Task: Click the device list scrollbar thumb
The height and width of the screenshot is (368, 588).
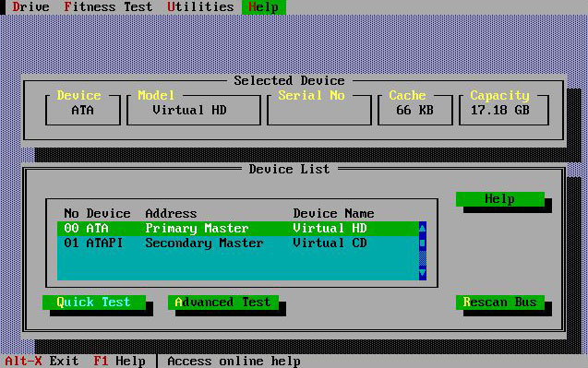Action: tap(422, 243)
